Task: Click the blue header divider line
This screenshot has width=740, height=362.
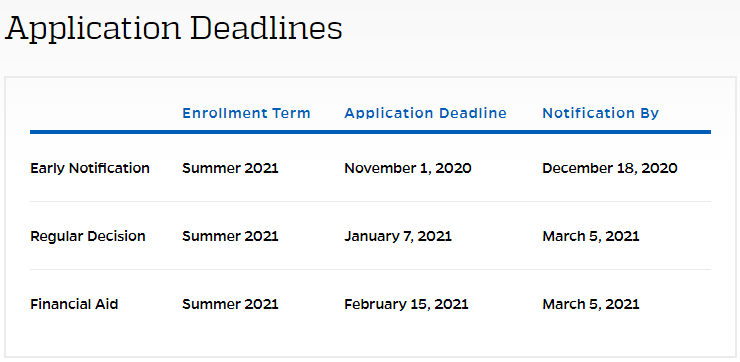Action: (x=370, y=132)
